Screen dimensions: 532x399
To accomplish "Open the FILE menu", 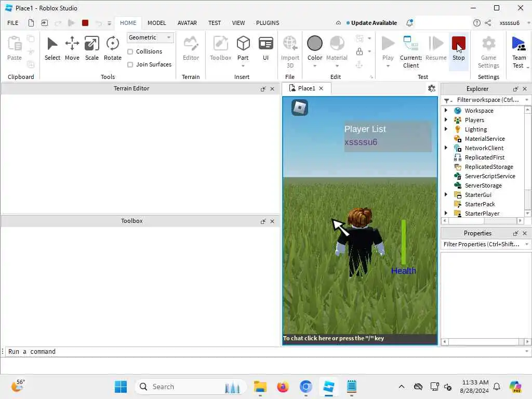I will 13,23.
